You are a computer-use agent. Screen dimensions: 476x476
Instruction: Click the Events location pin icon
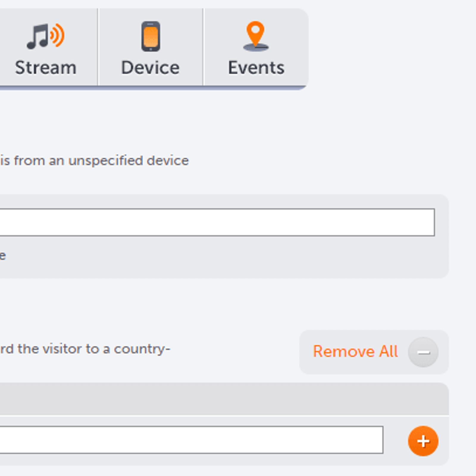click(x=256, y=36)
